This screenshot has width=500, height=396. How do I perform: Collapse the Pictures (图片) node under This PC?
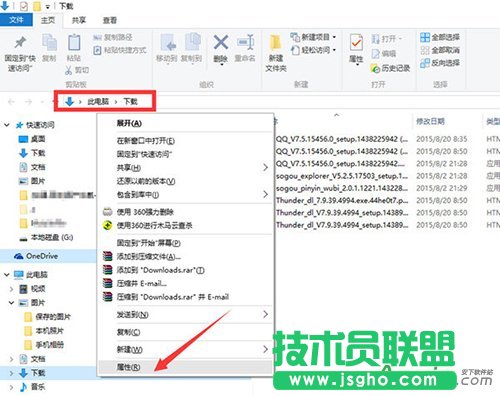(12, 303)
